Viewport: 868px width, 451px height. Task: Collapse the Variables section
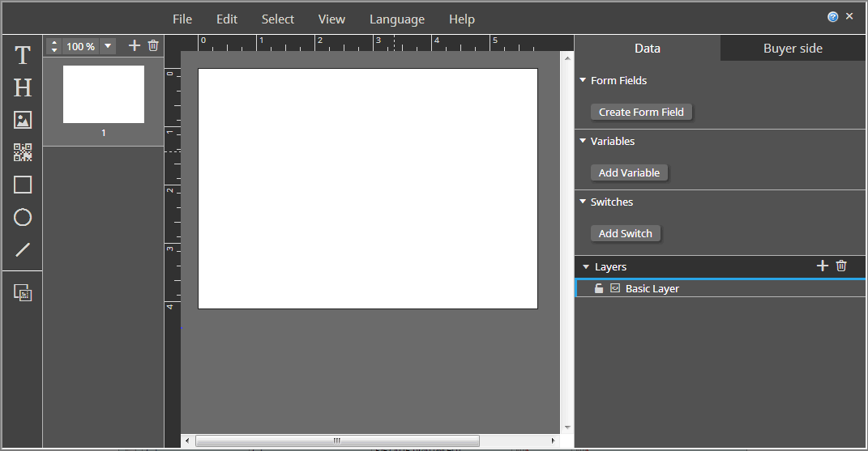583,141
